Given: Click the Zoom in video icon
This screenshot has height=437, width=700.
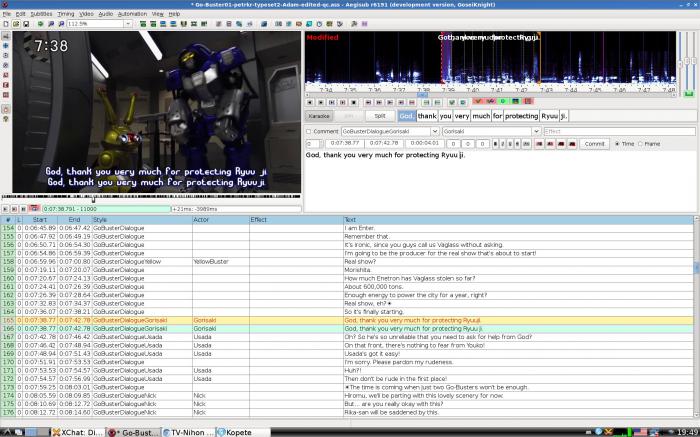Looking at the screenshot, I should [51, 24].
